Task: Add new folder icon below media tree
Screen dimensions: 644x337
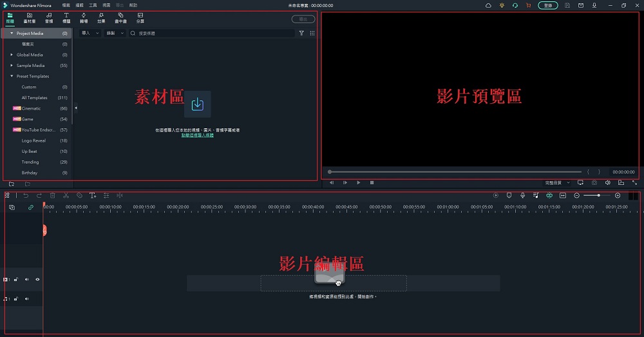Action: tap(12, 184)
